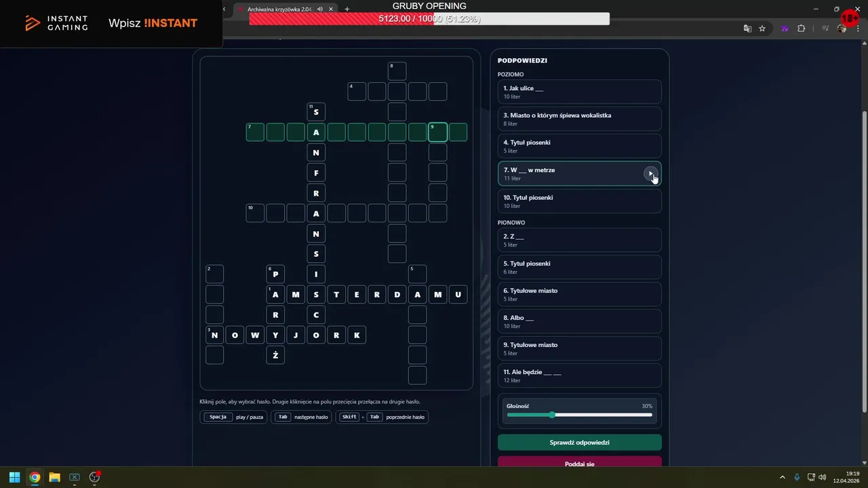Select crossword cell numbered 8

397,71
